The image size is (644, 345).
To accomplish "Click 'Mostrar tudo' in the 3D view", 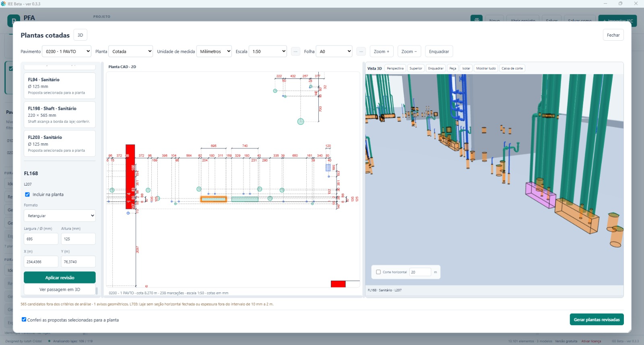I will coord(486,68).
